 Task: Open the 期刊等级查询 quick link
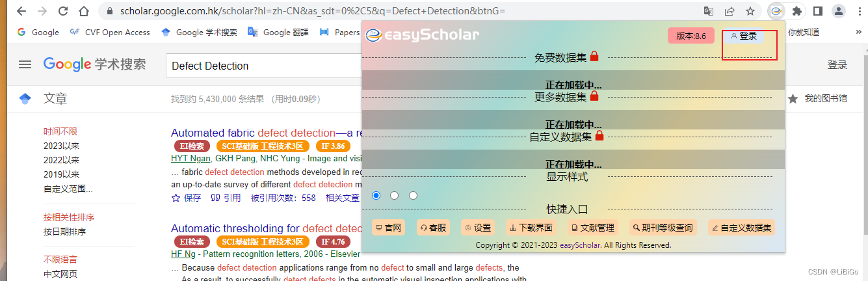click(x=663, y=228)
